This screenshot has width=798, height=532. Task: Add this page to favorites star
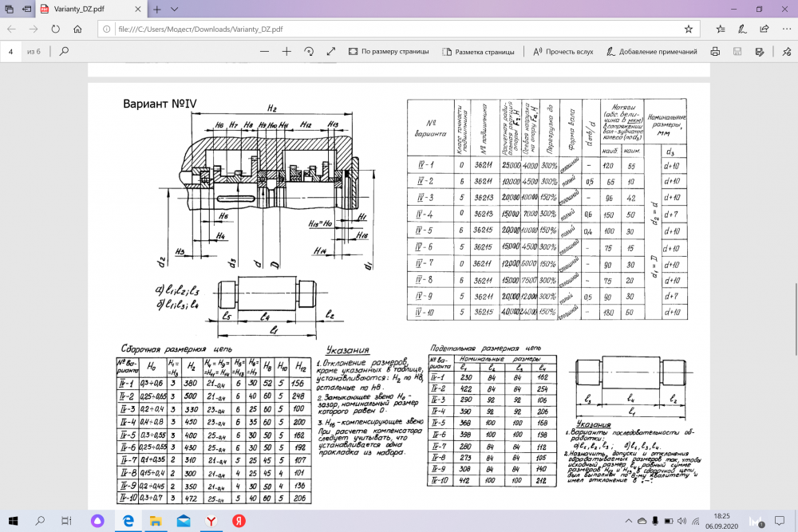(x=689, y=29)
